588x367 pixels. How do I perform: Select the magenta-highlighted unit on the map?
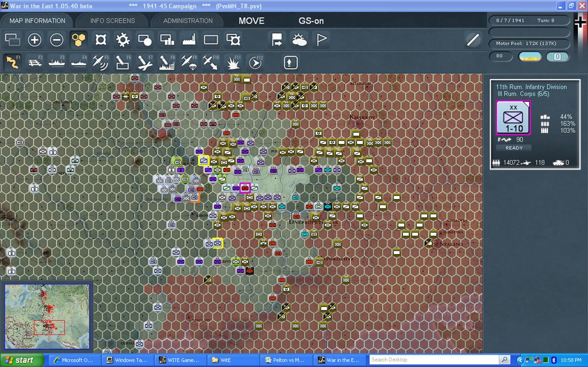(x=245, y=188)
